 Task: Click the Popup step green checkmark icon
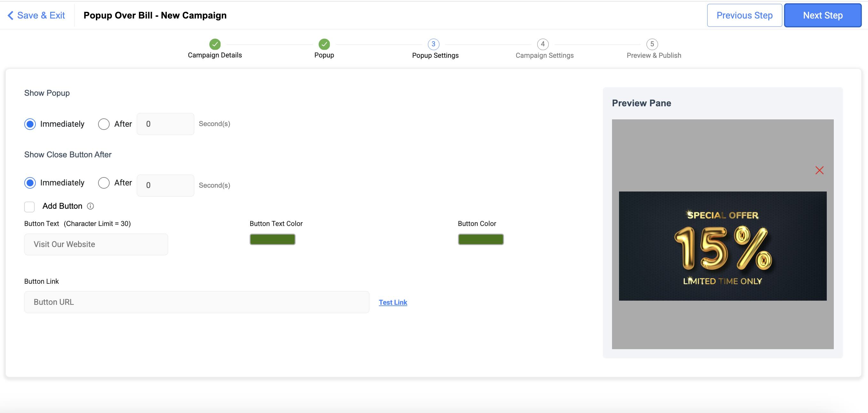tap(324, 44)
